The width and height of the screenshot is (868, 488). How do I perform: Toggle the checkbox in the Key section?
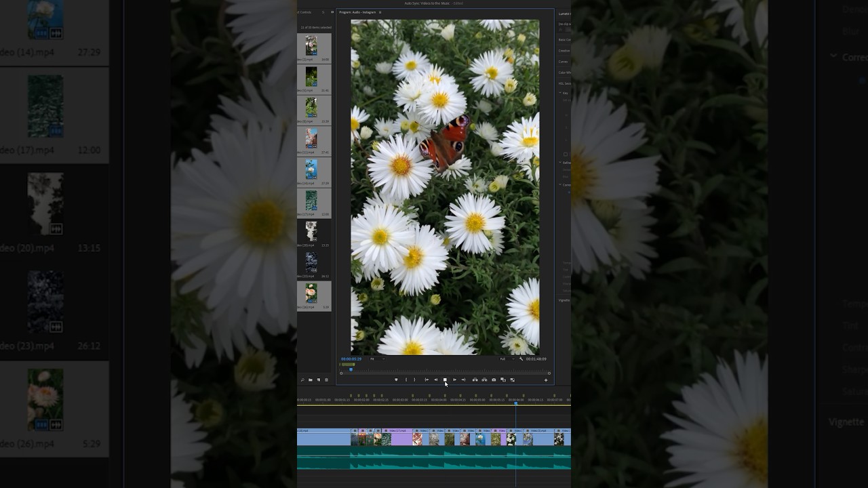pyautogui.click(x=566, y=154)
